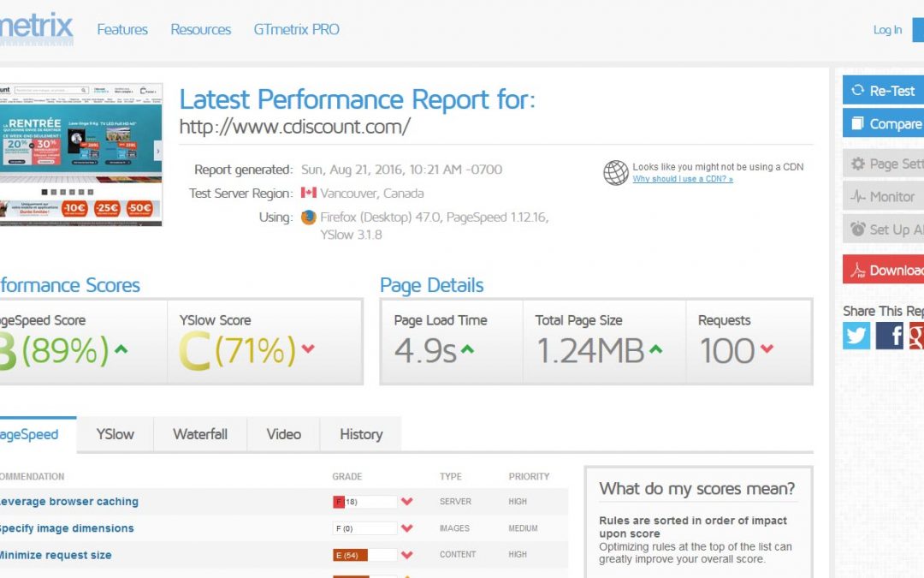The width and height of the screenshot is (924, 578).
Task: Open the Resources menu link
Action: (200, 29)
